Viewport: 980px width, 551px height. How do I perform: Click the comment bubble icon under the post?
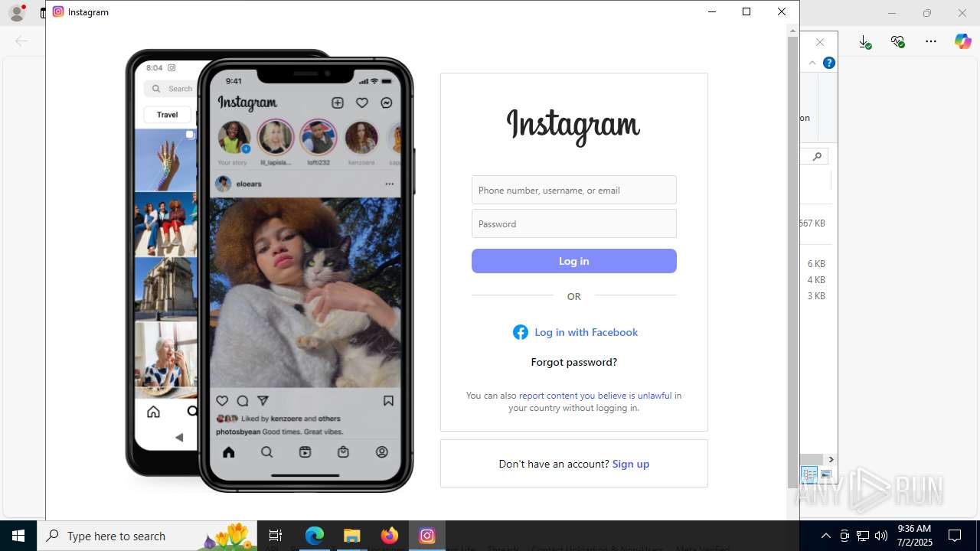pos(243,401)
